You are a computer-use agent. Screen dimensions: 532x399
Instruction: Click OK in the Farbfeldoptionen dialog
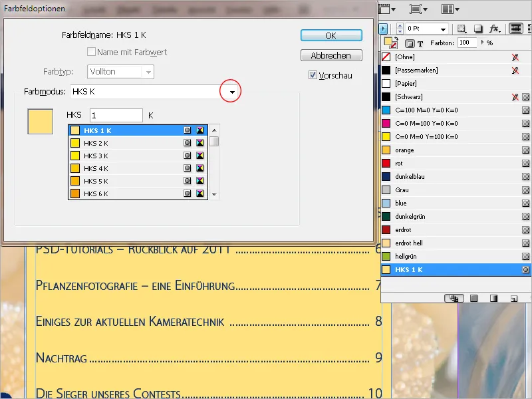(331, 36)
